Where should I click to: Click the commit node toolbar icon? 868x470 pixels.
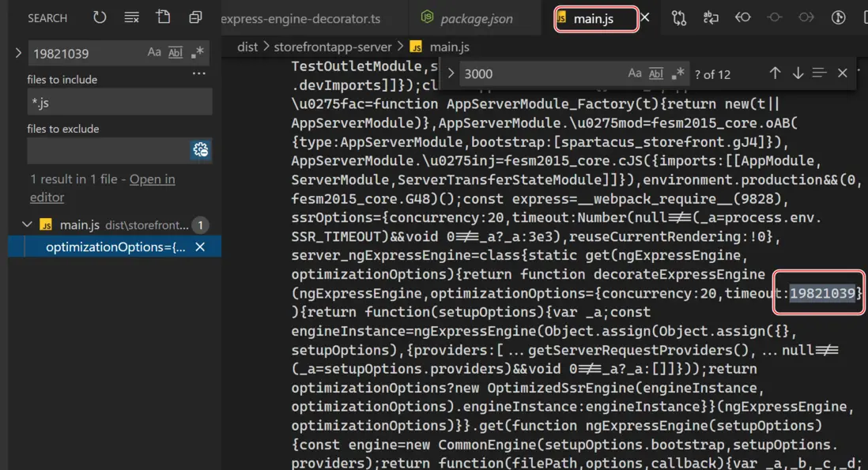775,17
